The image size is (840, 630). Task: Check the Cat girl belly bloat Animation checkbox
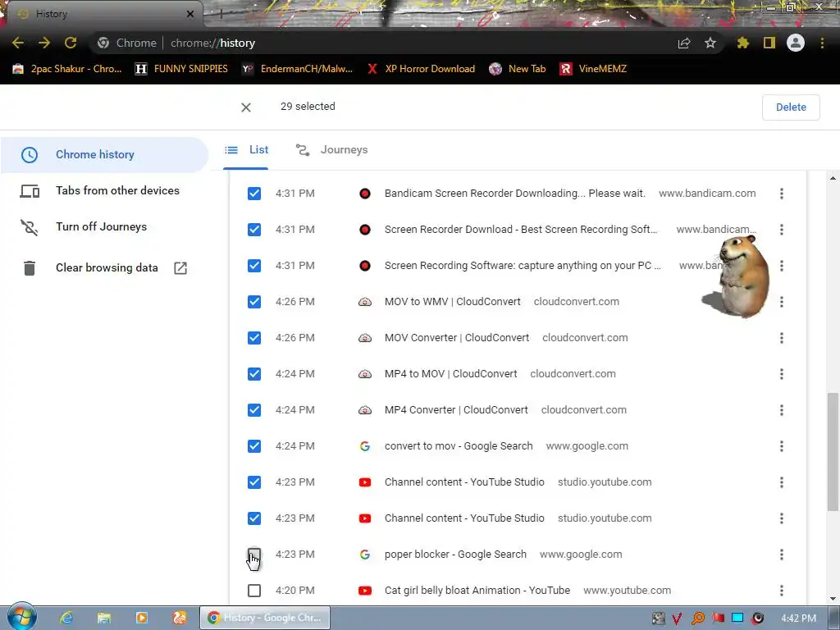pyautogui.click(x=254, y=591)
